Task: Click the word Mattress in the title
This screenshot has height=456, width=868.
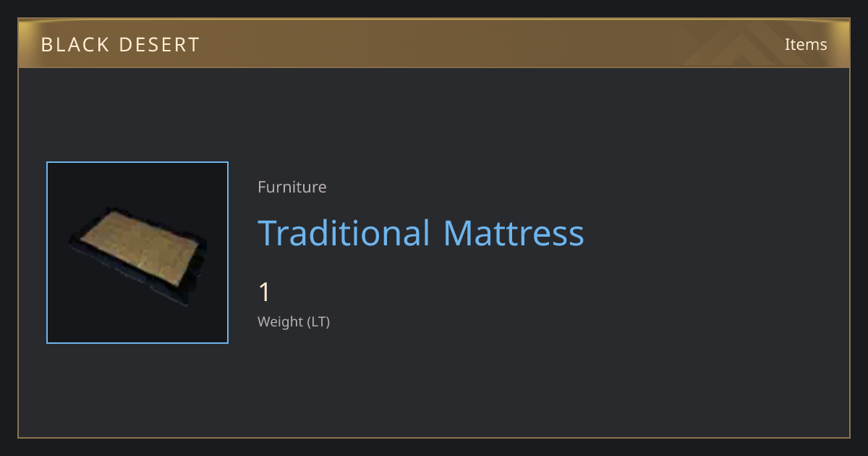Action: click(x=514, y=233)
